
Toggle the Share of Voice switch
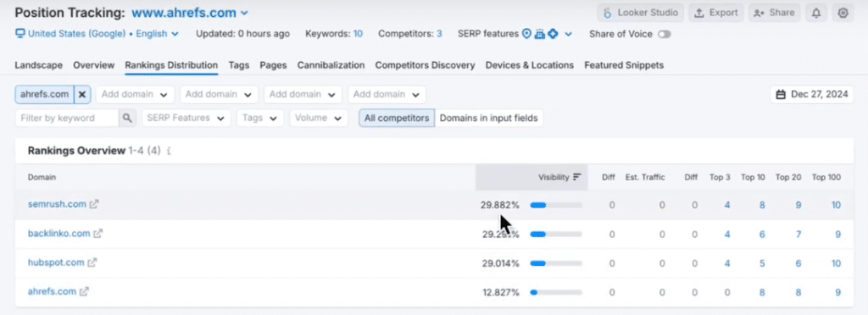click(x=665, y=34)
